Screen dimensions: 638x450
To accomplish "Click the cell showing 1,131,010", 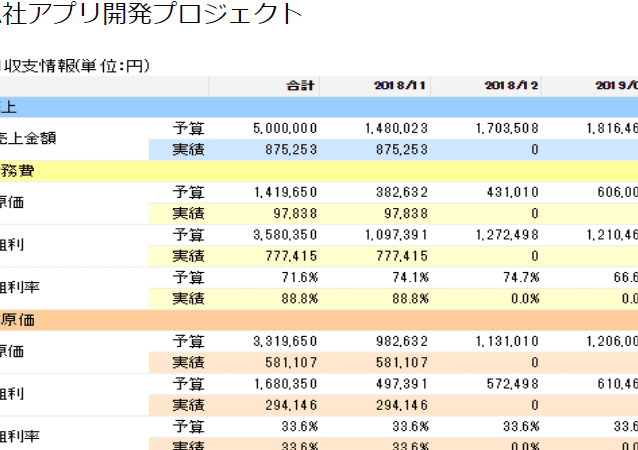I will tap(507, 341).
